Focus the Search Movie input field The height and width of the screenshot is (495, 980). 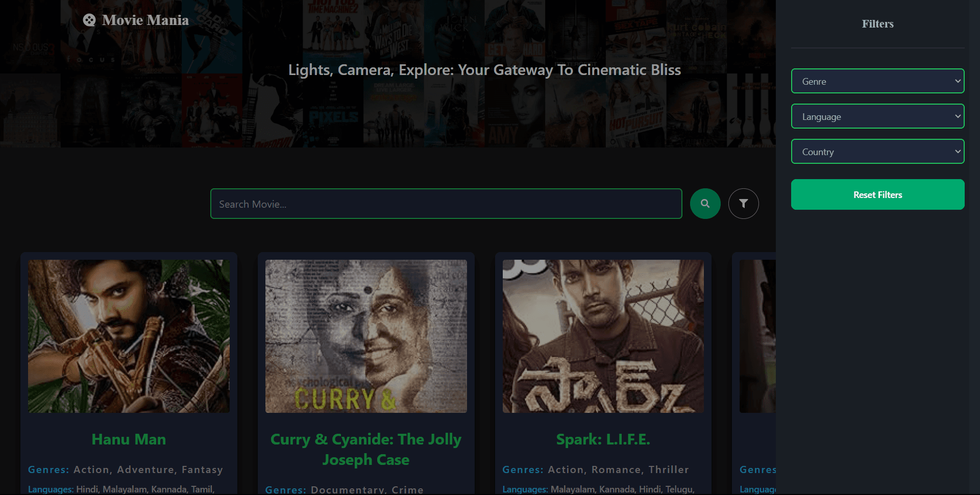point(446,204)
